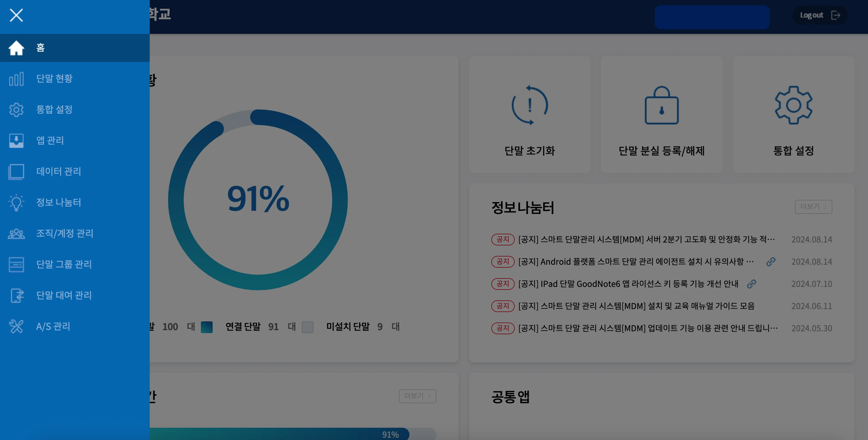The image size is (868, 440).
Task: Click 공지 badge on 2024.06.11 notice
Action: 503,306
